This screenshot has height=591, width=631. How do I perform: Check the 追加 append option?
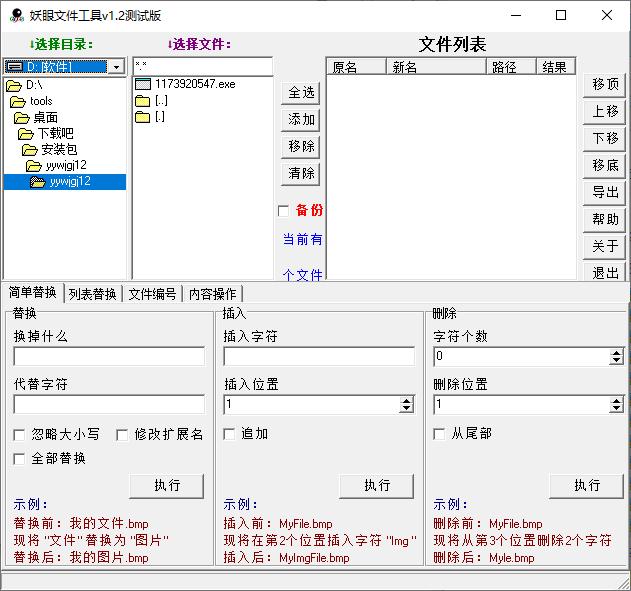click(229, 434)
